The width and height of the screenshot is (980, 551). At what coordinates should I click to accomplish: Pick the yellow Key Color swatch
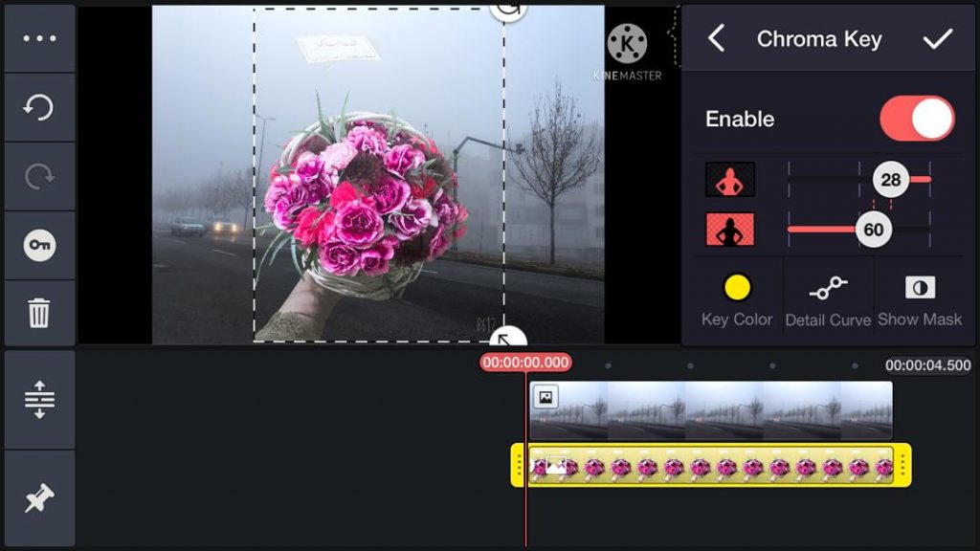pyautogui.click(x=737, y=288)
